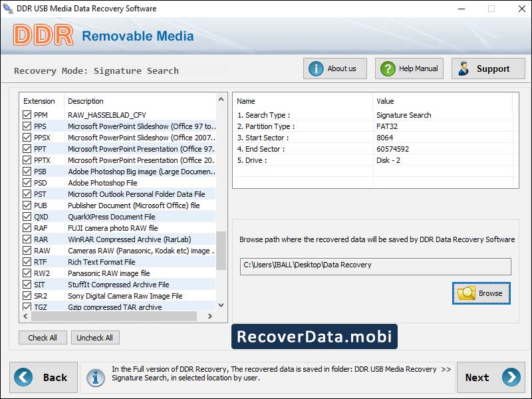Click the vertical scrollbar thumb in extension list
Viewport: 532px width, 399px height.
(x=221, y=251)
